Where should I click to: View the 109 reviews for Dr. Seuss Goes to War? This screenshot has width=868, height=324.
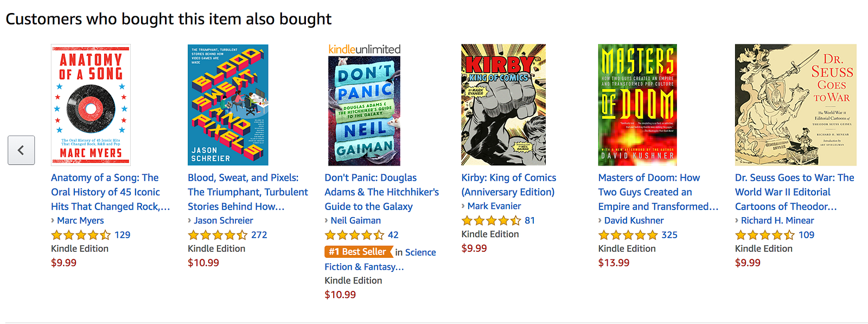[806, 235]
